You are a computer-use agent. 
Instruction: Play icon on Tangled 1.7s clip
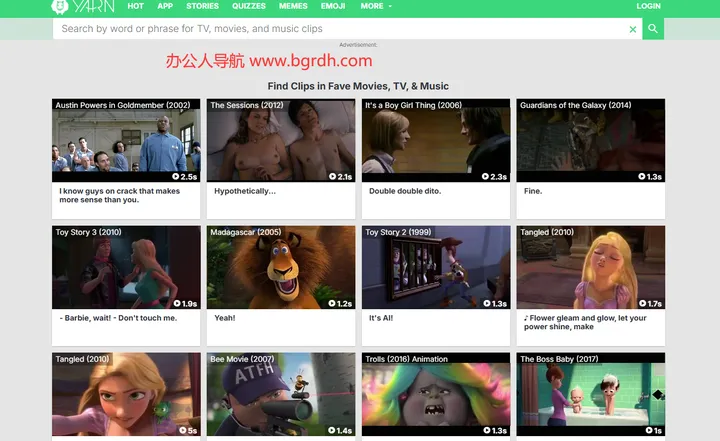pyautogui.click(x=643, y=303)
